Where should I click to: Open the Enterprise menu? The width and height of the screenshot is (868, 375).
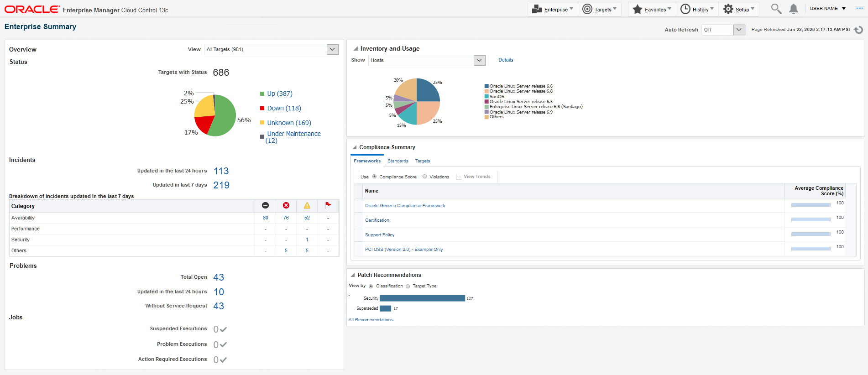coord(553,9)
